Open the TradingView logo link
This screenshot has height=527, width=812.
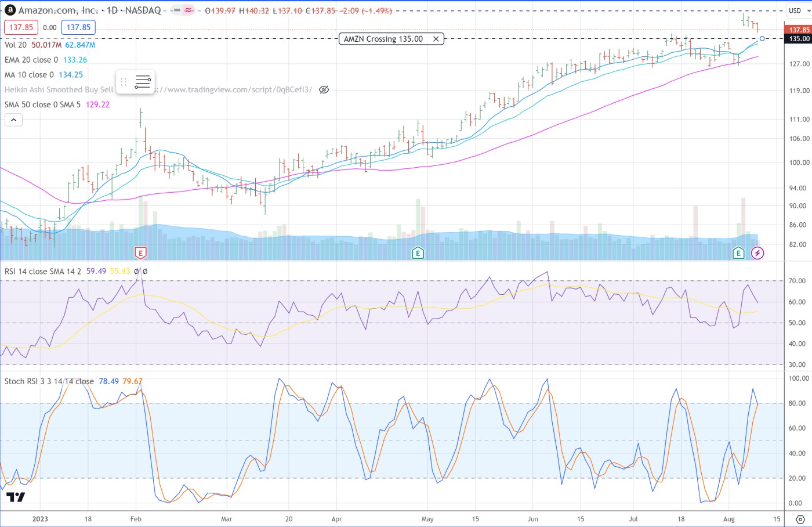[x=16, y=497]
